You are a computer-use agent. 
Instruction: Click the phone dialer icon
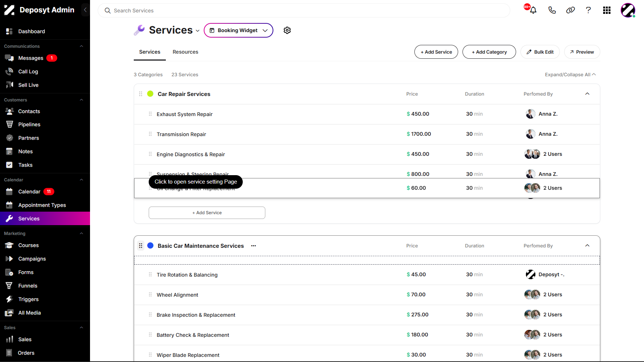point(552,10)
